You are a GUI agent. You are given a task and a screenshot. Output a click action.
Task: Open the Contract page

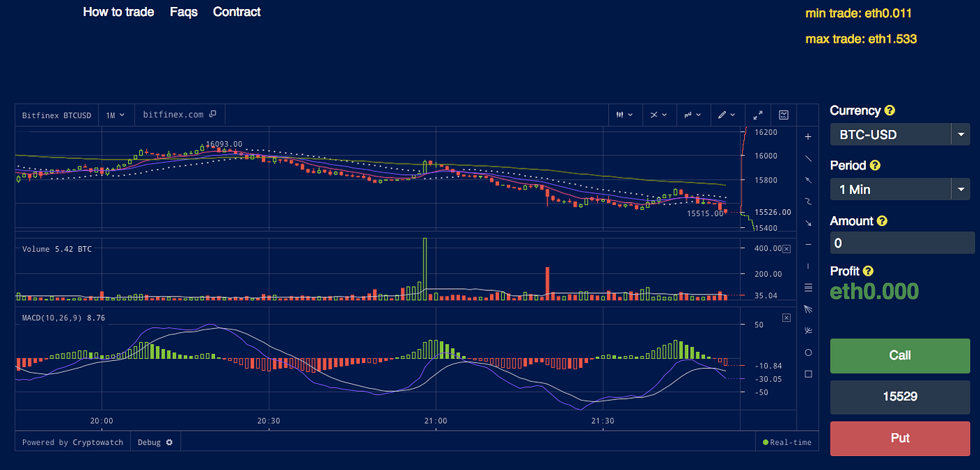coord(237,12)
